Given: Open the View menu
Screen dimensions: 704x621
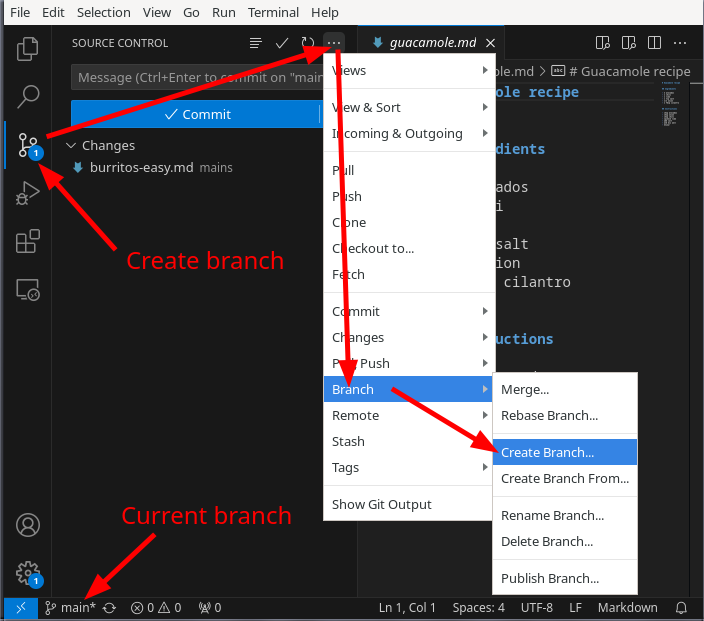Looking at the screenshot, I should click(157, 13).
